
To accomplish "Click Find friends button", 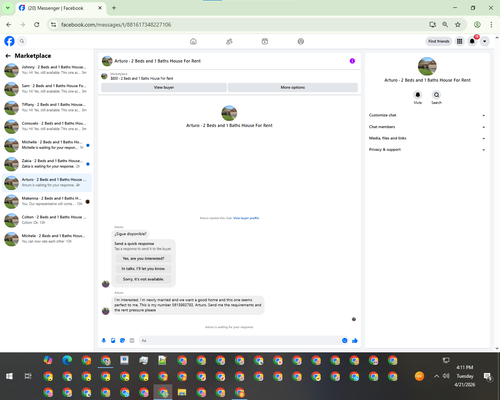I will pos(439,41).
